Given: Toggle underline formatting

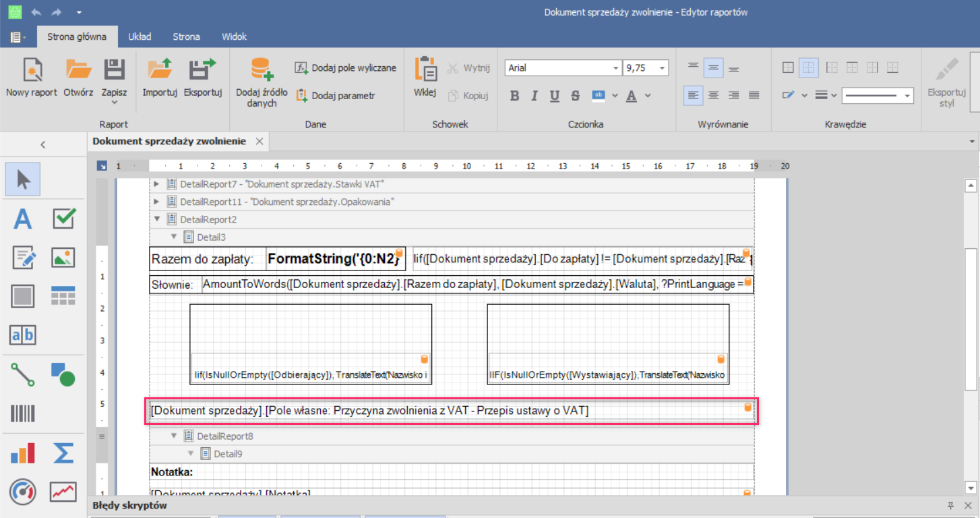Looking at the screenshot, I should [x=555, y=96].
